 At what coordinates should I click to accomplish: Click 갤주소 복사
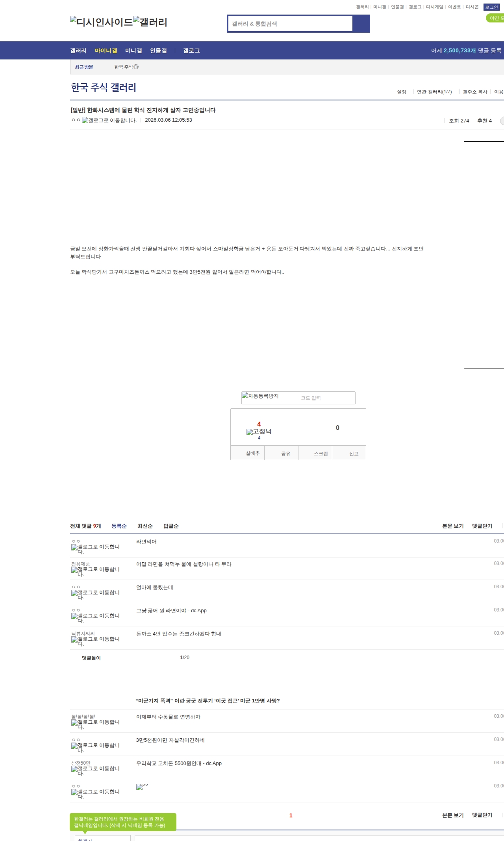point(475,92)
